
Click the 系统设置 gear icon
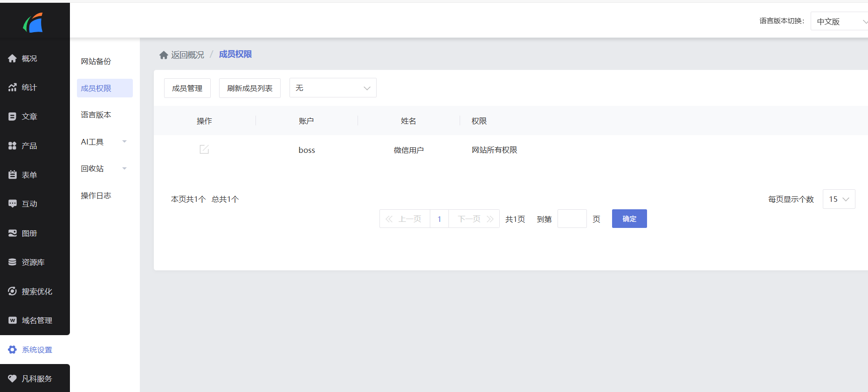coord(13,350)
